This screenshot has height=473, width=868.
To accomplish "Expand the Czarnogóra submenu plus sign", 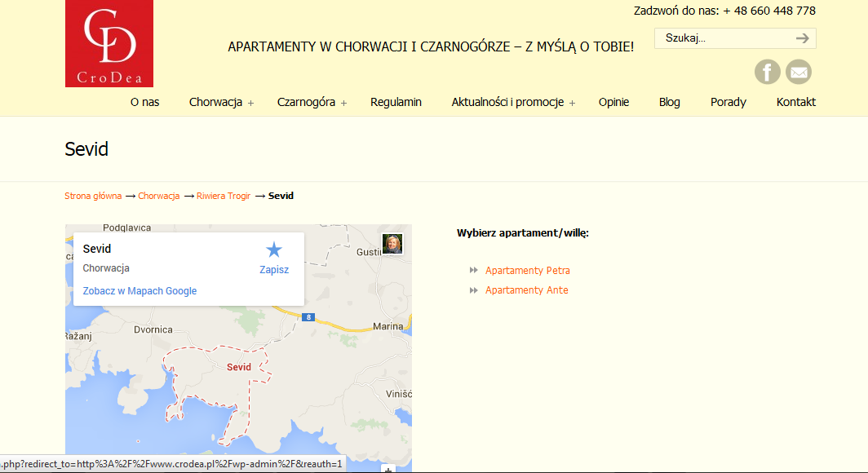I will 344,103.
